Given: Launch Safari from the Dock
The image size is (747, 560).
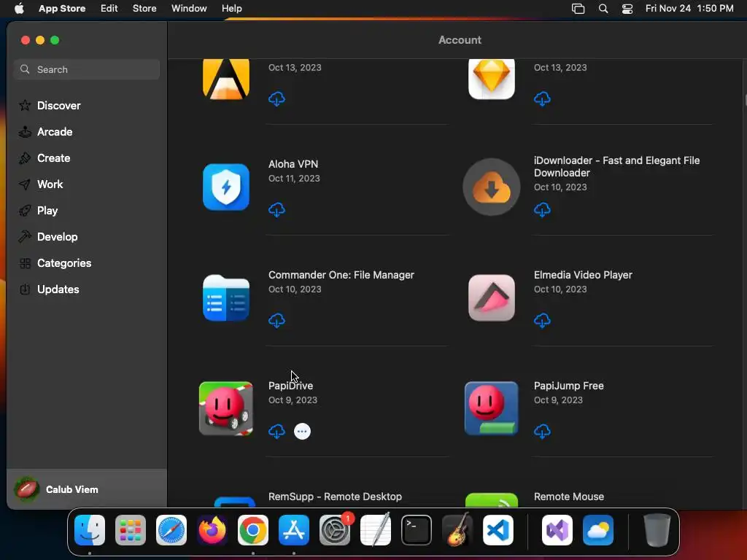Looking at the screenshot, I should coord(171,530).
